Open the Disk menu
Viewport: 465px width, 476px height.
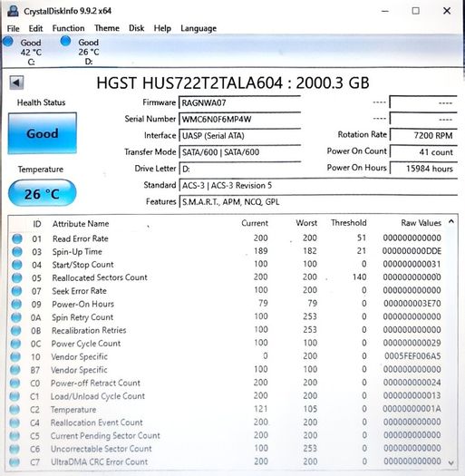pos(136,28)
